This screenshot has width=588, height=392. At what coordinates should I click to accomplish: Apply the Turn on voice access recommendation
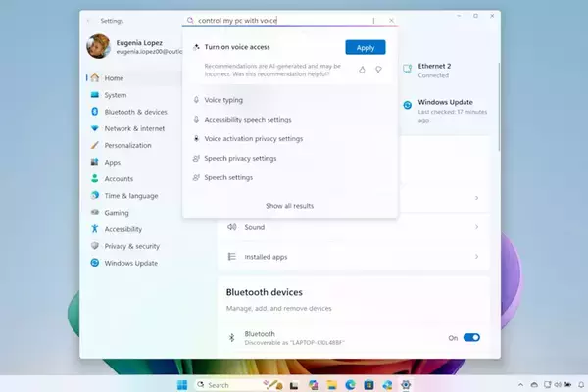click(x=366, y=48)
